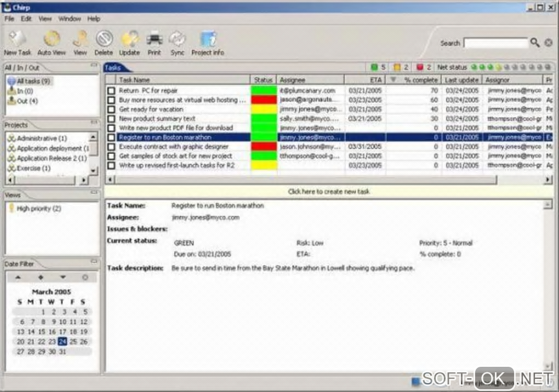Click task table scroll right arrow
Image resolution: width=559 pixels, height=392 pixels.
[548, 180]
